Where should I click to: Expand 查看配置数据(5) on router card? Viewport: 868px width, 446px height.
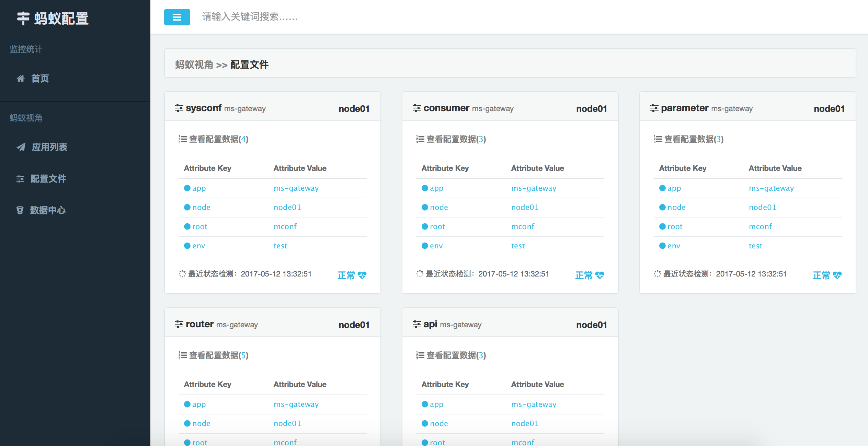click(218, 355)
